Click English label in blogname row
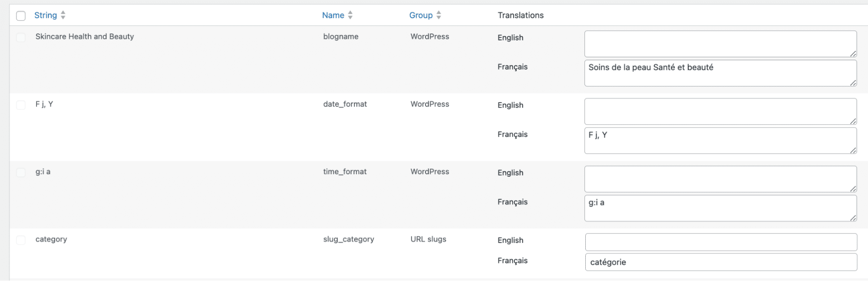 (510, 38)
